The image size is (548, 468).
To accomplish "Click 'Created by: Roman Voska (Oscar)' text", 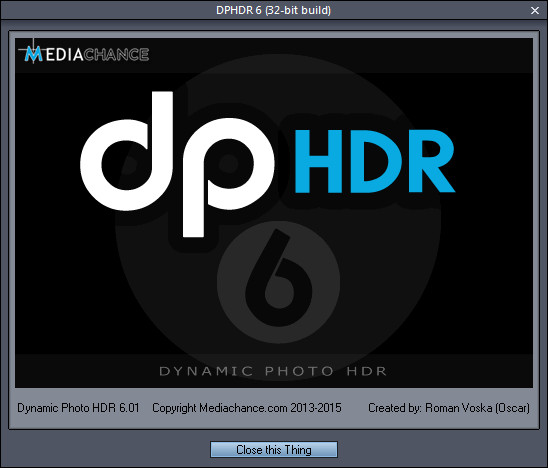I will click(x=449, y=408).
